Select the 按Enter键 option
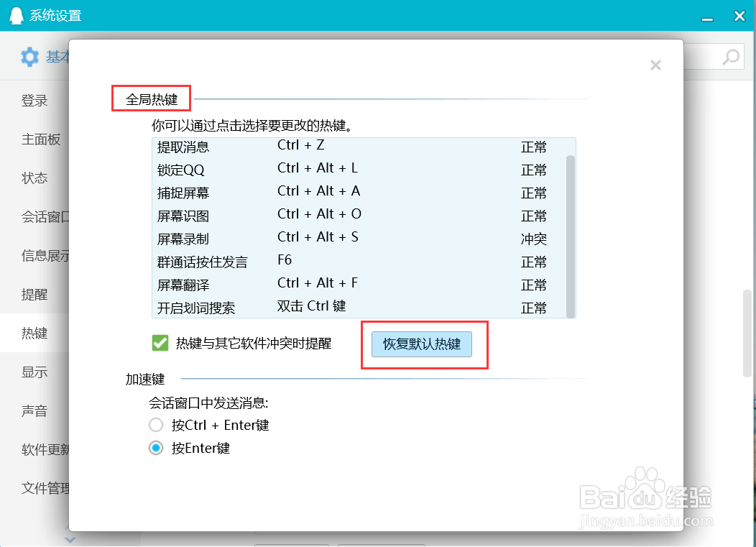Screen dimensions: 756x547 click(x=156, y=448)
